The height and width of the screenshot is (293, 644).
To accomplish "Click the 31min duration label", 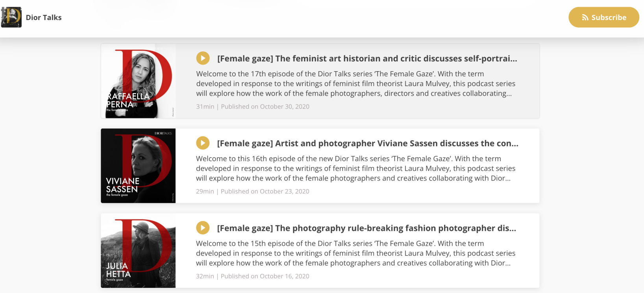I will click(x=205, y=107).
